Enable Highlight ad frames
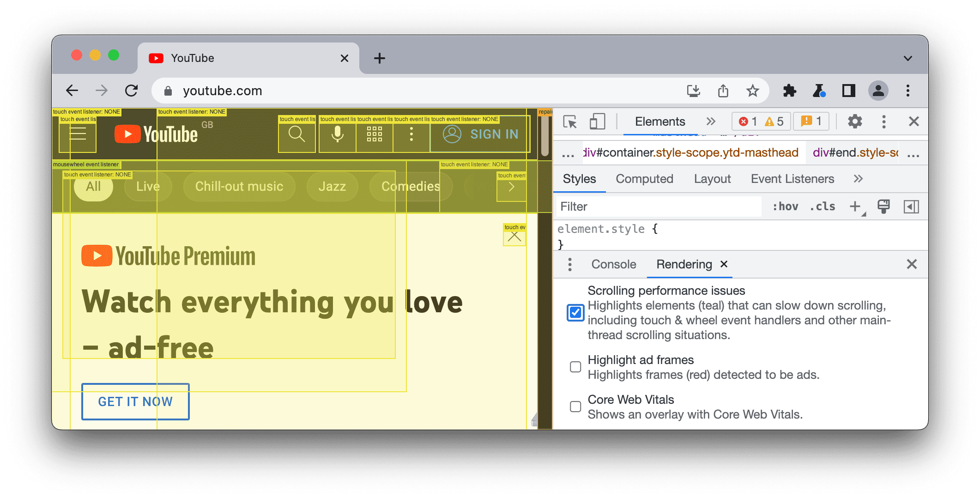The width and height of the screenshot is (980, 498). click(575, 367)
